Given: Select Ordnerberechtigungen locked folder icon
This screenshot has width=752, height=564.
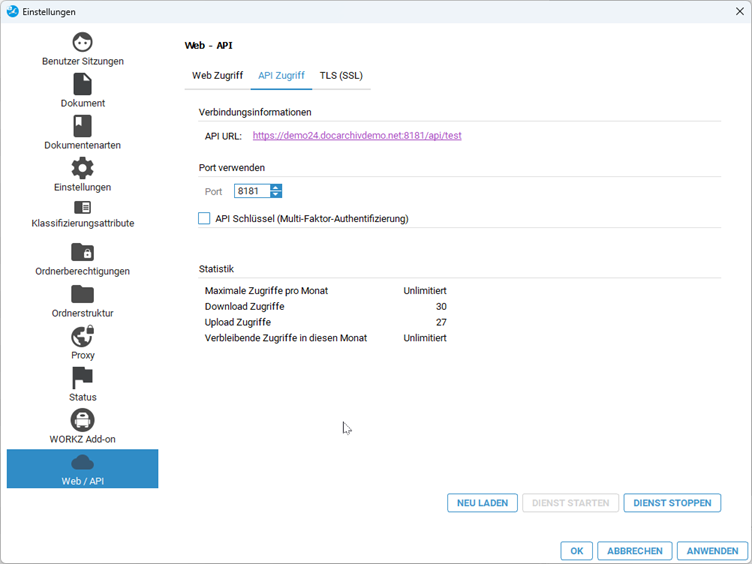Looking at the screenshot, I should pyautogui.click(x=82, y=252).
